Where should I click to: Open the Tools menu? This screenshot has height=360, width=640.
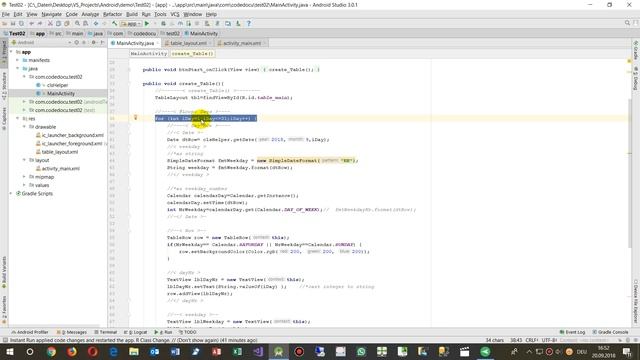point(160,14)
